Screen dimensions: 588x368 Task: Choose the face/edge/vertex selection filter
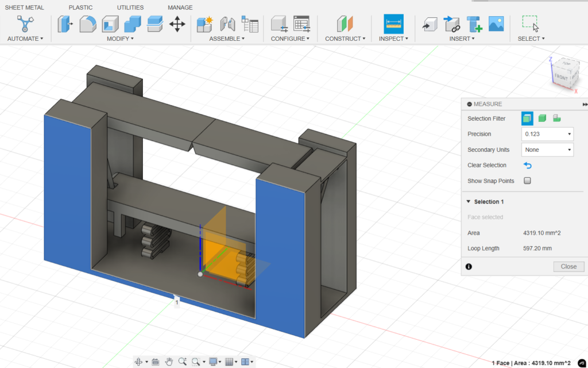coord(527,118)
